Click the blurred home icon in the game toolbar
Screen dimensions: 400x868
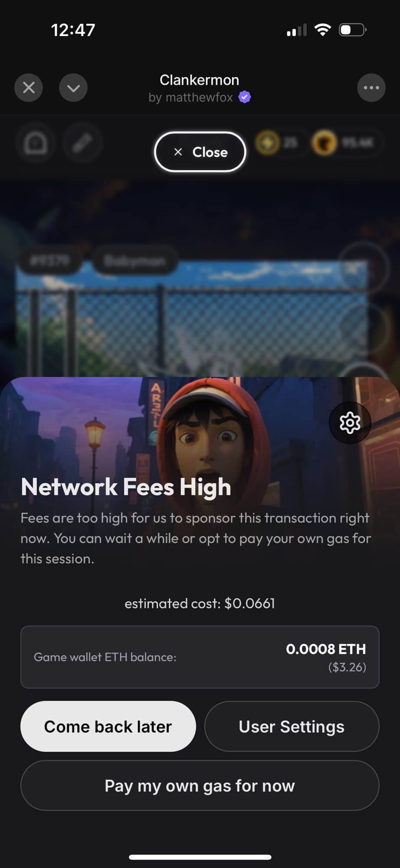pos(36,143)
